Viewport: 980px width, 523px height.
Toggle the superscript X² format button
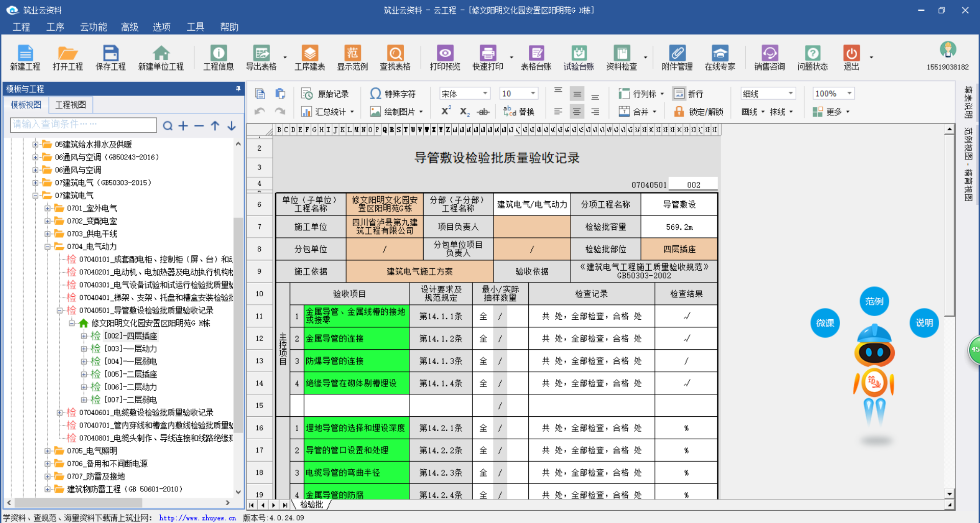(446, 111)
